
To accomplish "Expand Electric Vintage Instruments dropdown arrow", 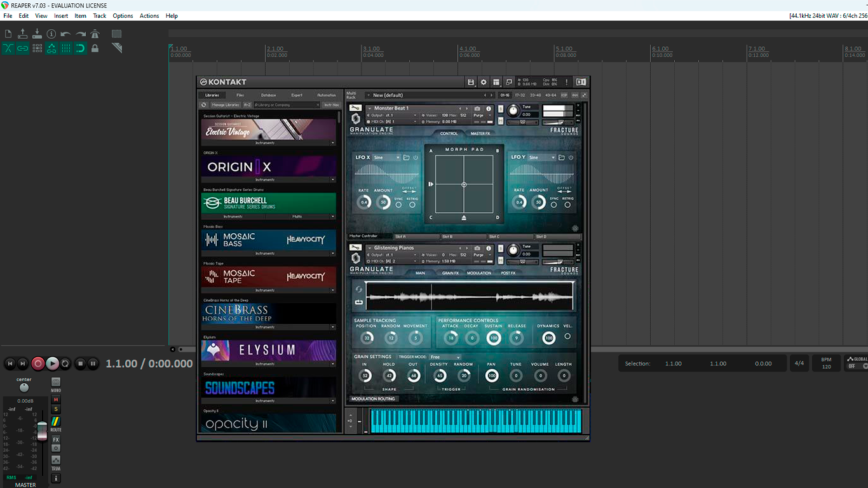I will coord(332,143).
